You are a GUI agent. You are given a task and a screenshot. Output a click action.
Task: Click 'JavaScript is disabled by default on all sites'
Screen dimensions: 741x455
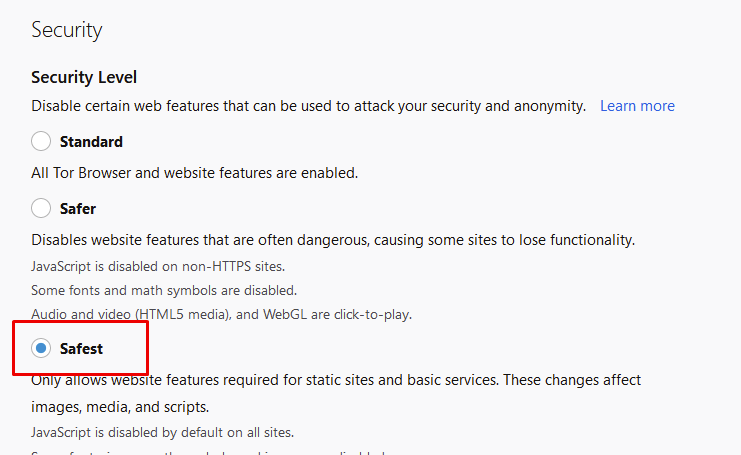(162, 433)
